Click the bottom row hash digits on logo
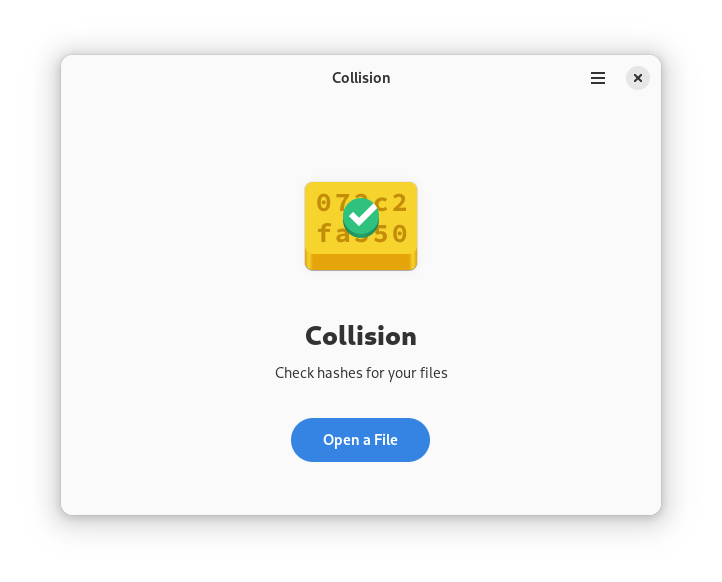This screenshot has width=722, height=582. click(x=361, y=233)
